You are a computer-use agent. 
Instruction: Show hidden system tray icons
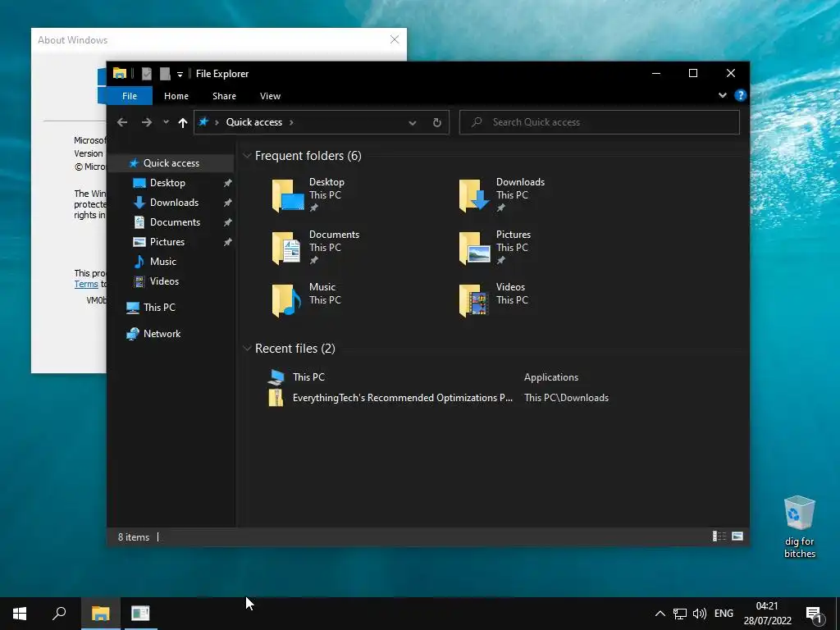660,614
